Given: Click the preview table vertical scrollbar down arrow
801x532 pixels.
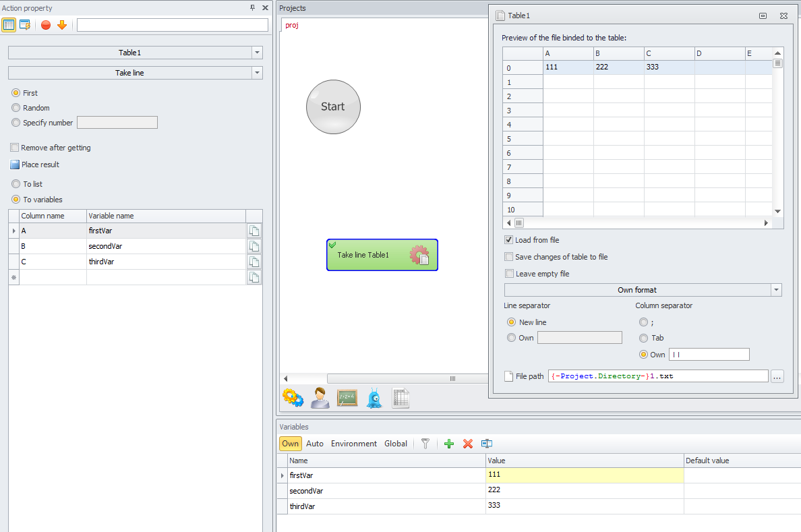Looking at the screenshot, I should pyautogui.click(x=777, y=211).
